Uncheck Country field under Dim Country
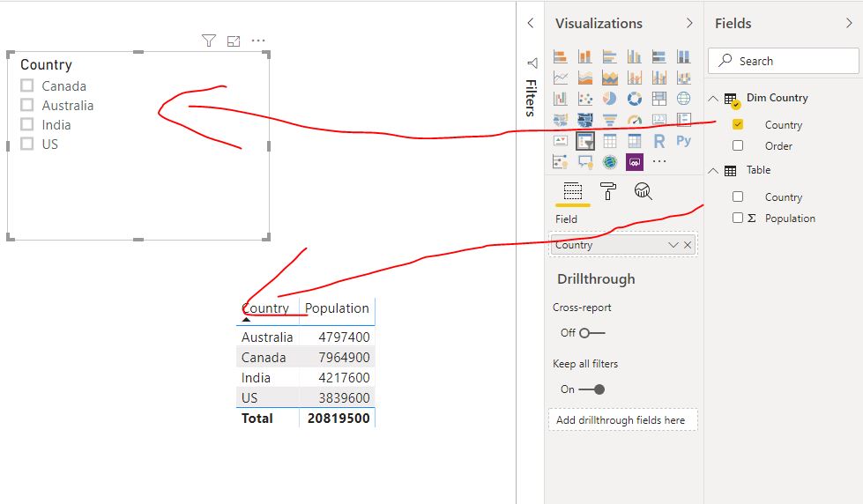The height and width of the screenshot is (504, 863). (738, 124)
